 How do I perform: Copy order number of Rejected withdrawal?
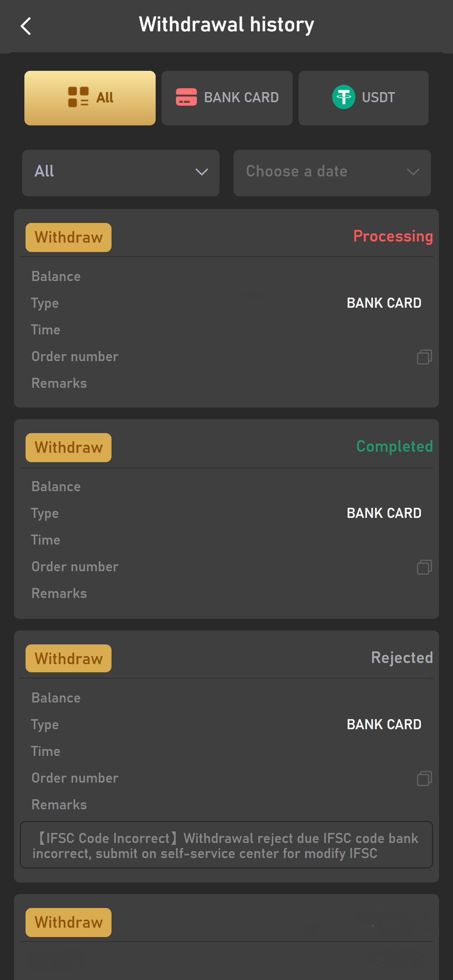[x=424, y=778]
